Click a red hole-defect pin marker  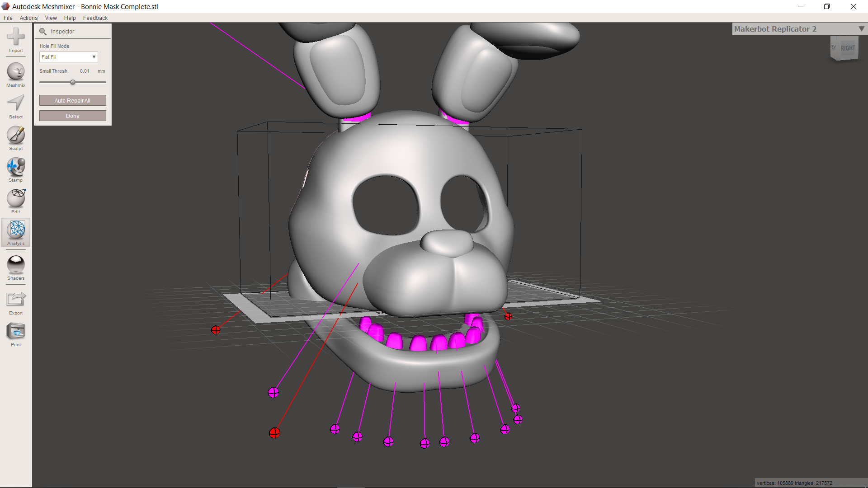[x=216, y=330]
